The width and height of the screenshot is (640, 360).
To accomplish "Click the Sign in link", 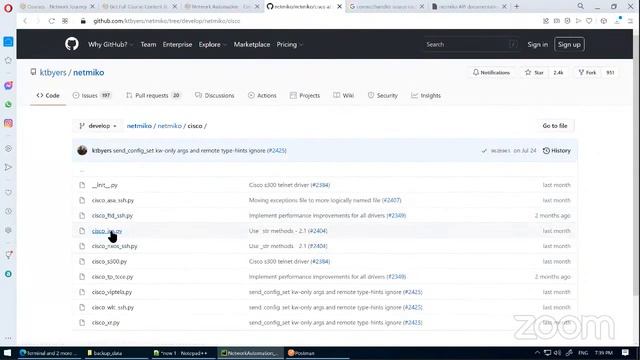I will coord(538,44).
